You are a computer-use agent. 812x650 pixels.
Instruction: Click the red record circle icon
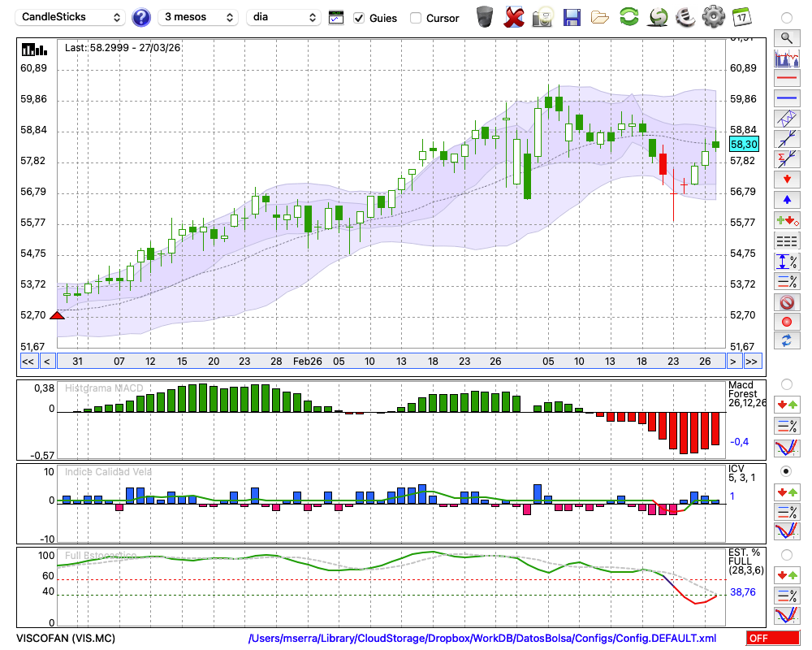pyautogui.click(x=787, y=322)
